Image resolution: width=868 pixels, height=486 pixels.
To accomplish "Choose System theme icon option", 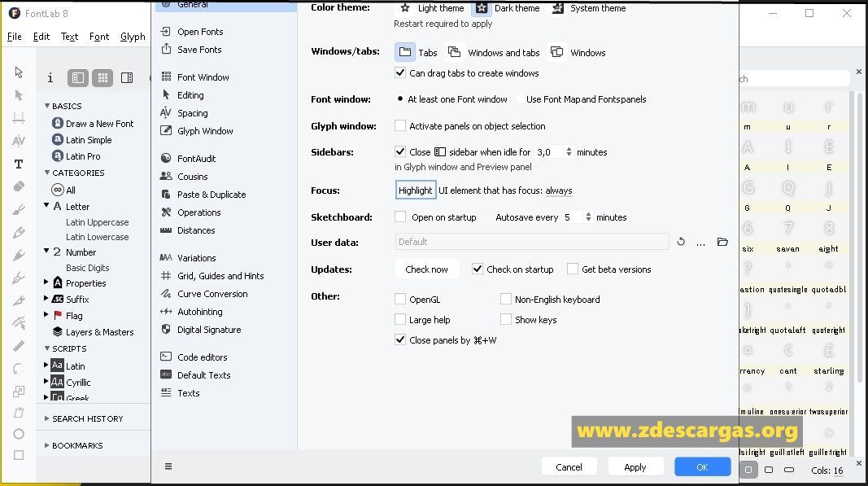I will pos(558,8).
